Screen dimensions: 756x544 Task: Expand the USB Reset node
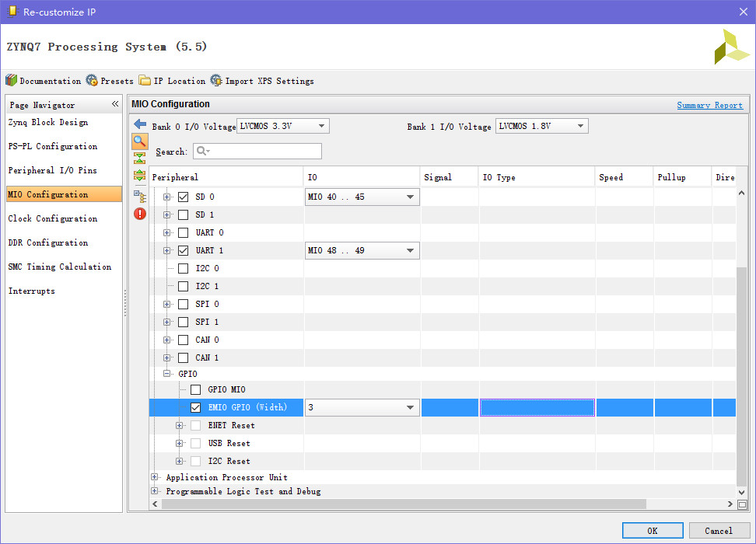tap(180, 443)
